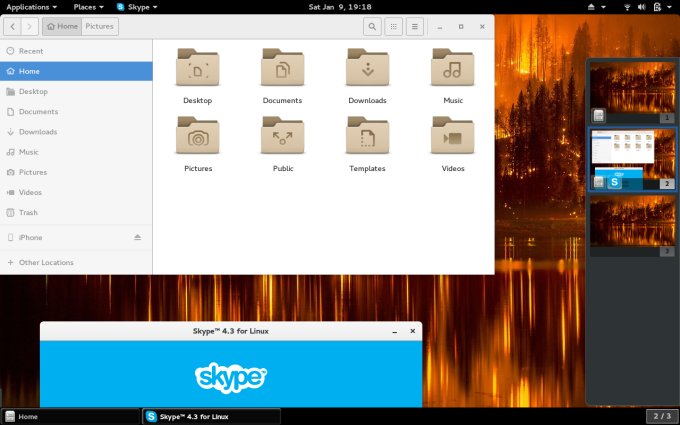680x425 pixels.
Task: Open the Downloads folder icon
Action: pyautogui.click(x=367, y=68)
